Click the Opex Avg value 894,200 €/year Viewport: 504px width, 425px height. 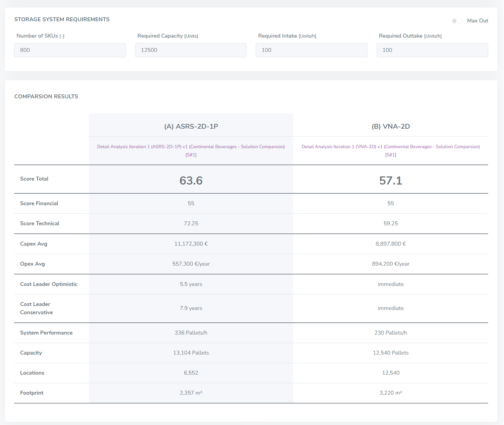391,264
